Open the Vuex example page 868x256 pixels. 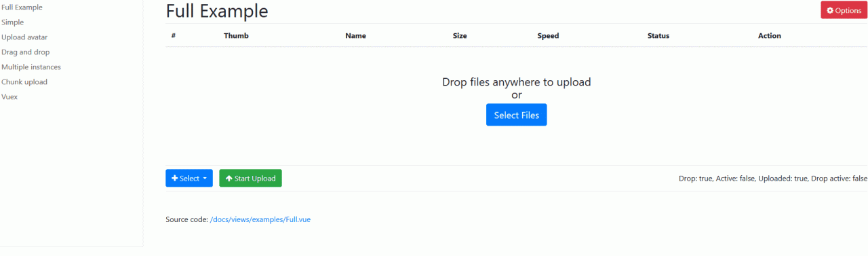9,97
